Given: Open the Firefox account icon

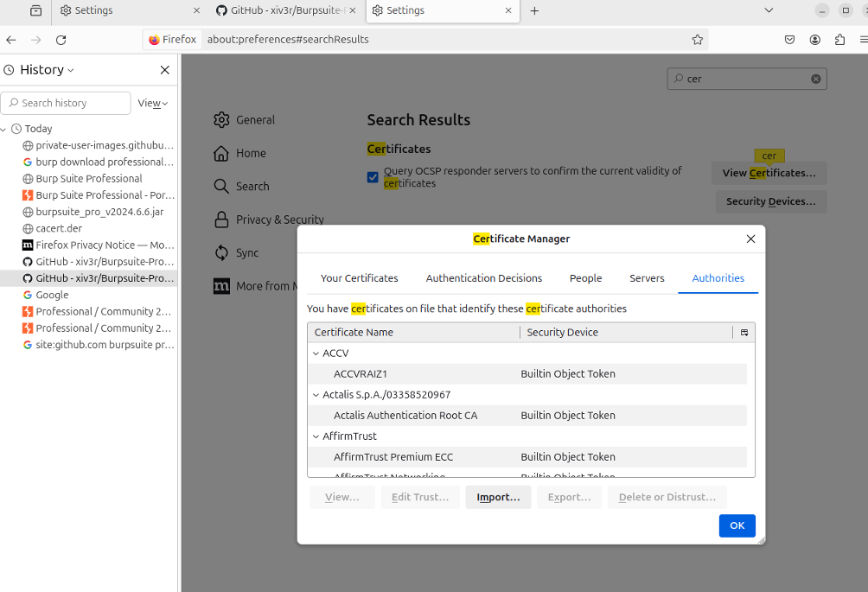Looking at the screenshot, I should [815, 39].
